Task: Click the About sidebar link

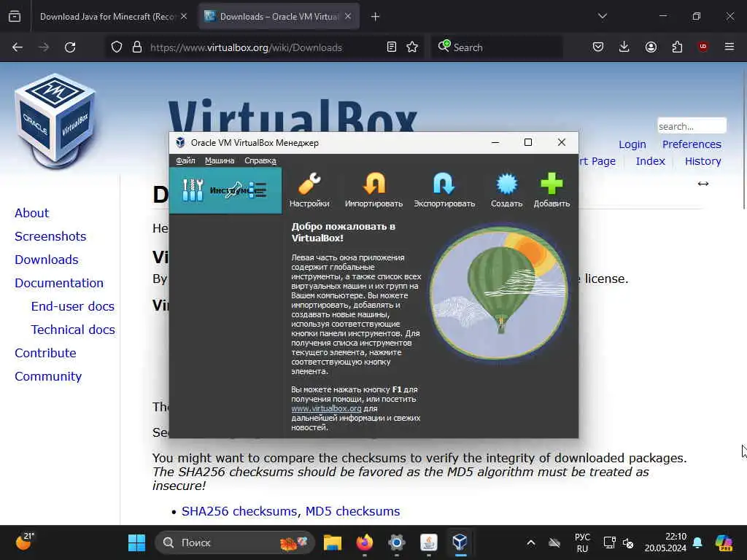Action: point(32,213)
